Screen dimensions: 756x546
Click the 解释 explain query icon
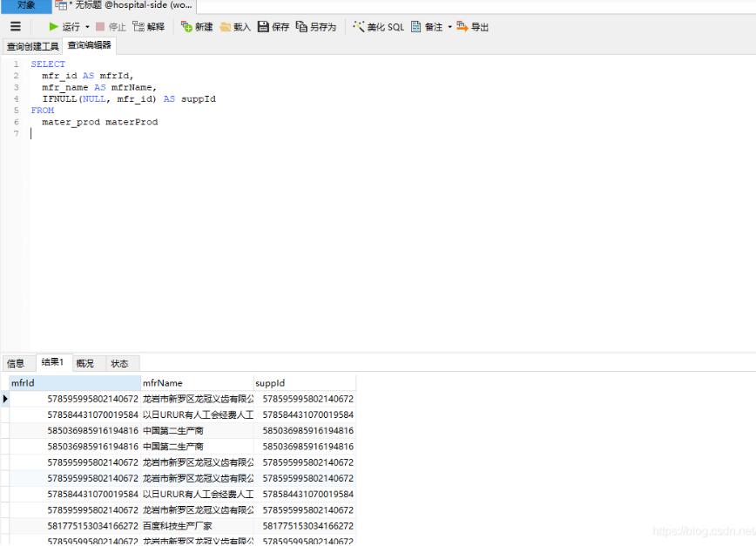coord(138,27)
